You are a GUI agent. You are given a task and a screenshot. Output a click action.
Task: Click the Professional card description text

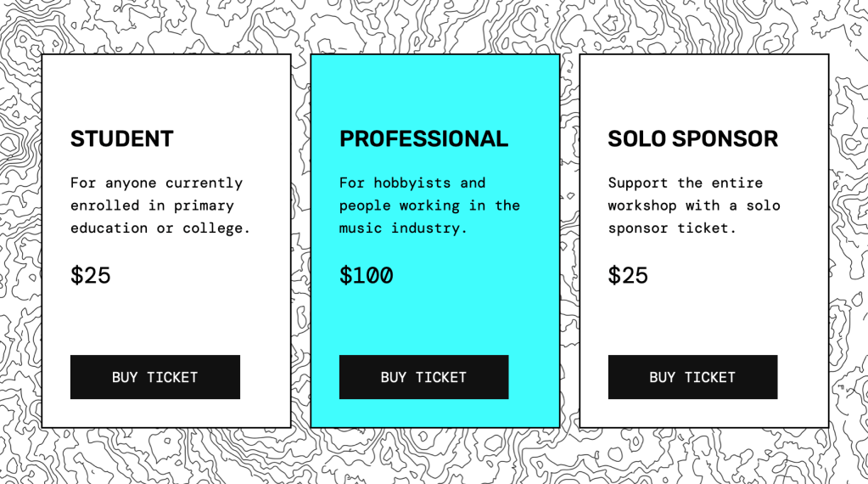click(428, 205)
